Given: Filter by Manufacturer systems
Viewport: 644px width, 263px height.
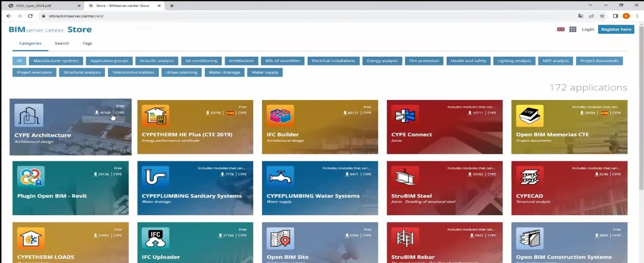Looking at the screenshot, I should click(x=56, y=61).
